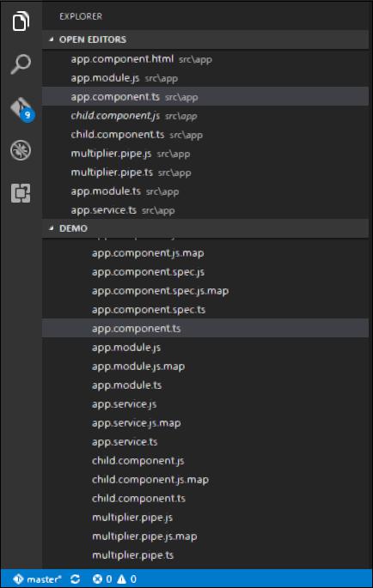Open the Extensions view icon
373x588 pixels.
tap(21, 193)
